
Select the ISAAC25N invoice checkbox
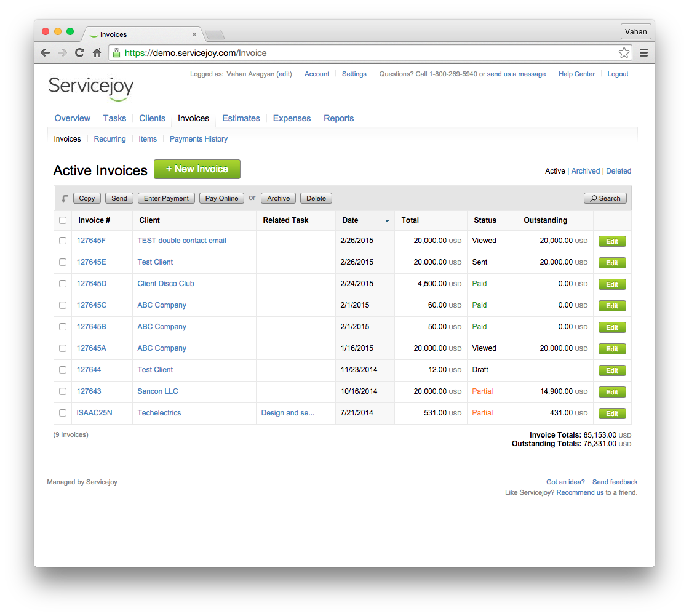click(x=63, y=413)
